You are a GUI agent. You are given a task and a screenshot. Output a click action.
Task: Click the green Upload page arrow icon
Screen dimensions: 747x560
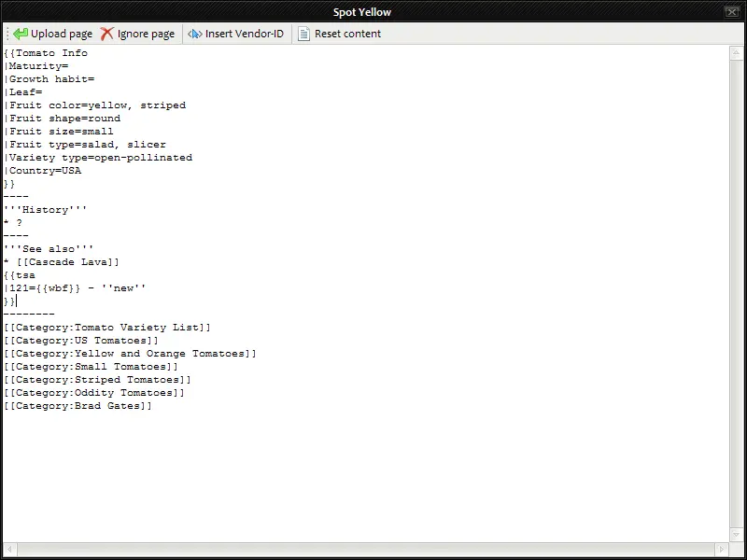21,34
